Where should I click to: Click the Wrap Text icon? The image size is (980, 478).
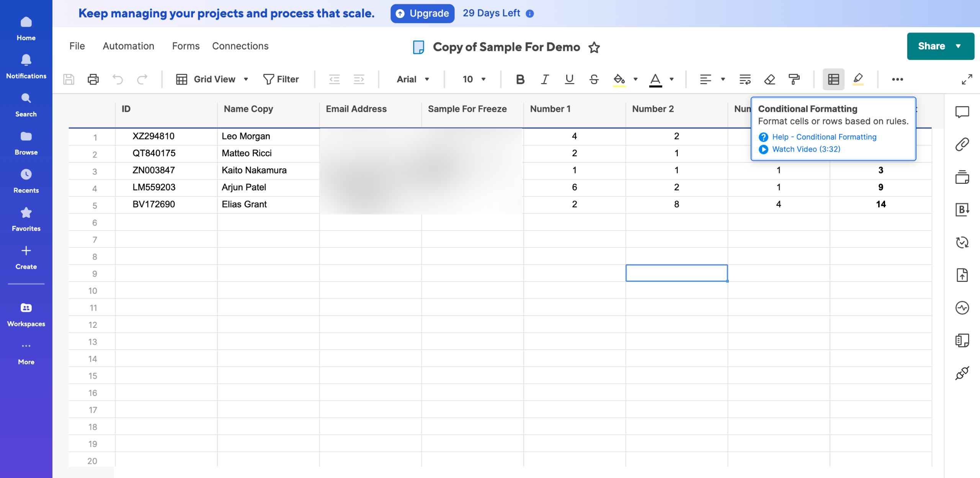tap(745, 79)
